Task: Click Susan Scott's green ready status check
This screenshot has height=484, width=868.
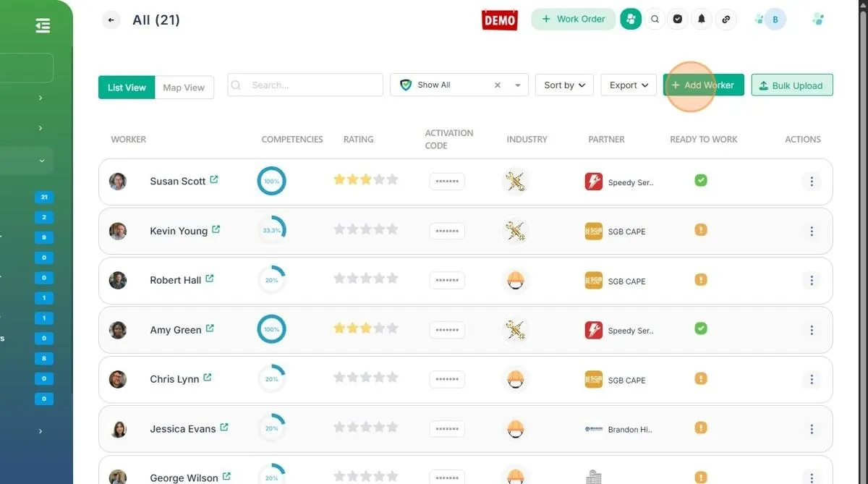Action: tap(700, 180)
